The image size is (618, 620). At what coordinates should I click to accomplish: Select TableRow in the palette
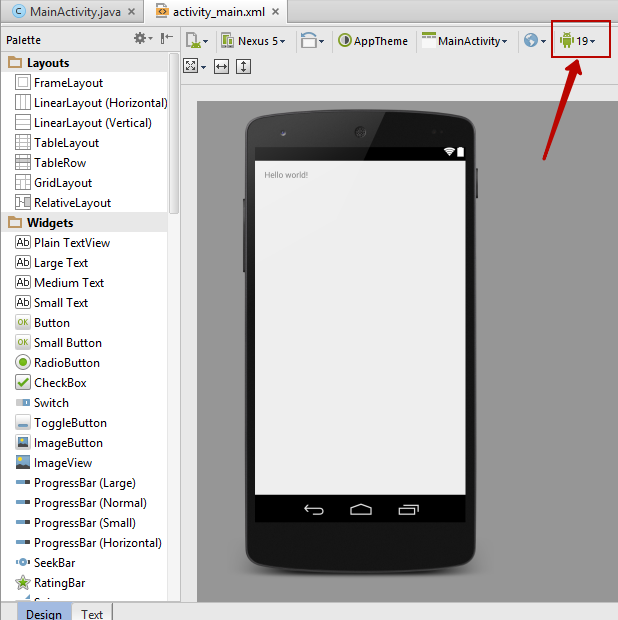click(x=85, y=163)
